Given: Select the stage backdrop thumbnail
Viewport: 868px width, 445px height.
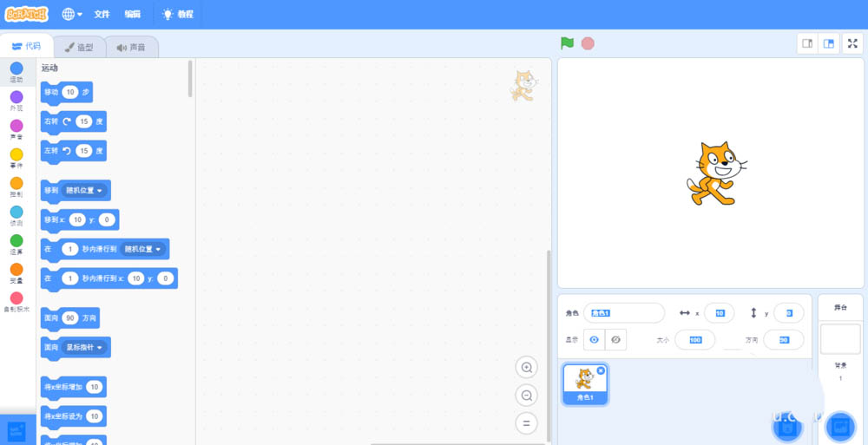Looking at the screenshot, I should tap(839, 339).
